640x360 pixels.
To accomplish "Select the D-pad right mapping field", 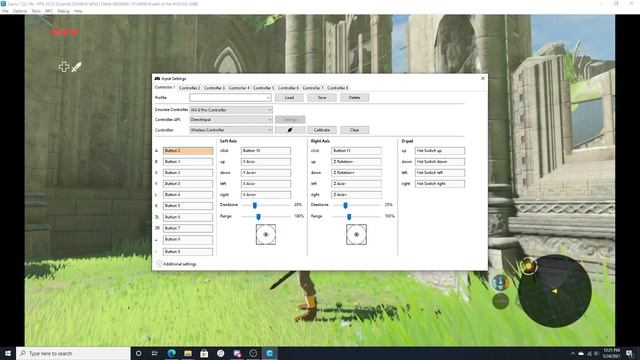I will 440,184.
